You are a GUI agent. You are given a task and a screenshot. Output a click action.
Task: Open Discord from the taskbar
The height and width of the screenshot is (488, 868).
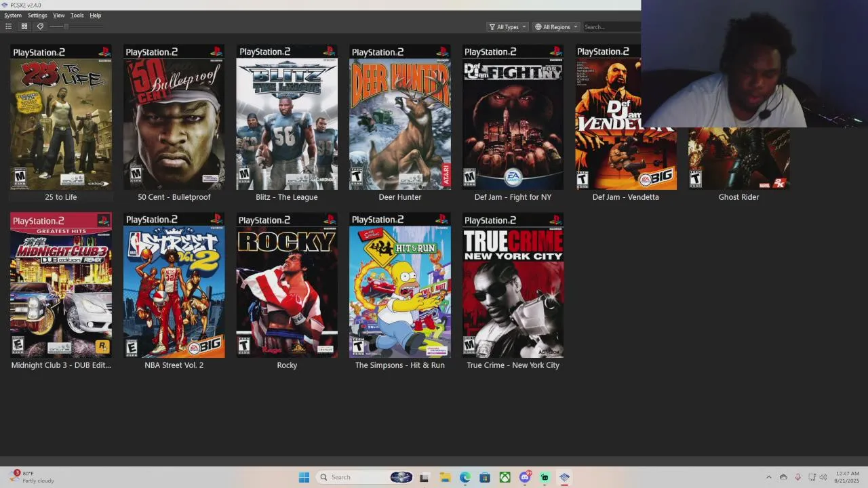(x=525, y=477)
